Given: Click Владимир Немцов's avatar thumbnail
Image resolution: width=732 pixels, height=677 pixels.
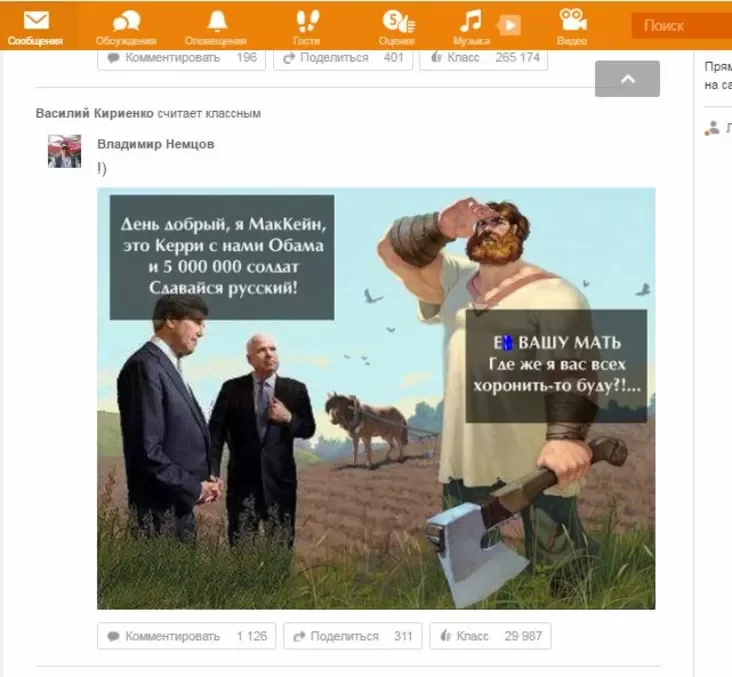Looking at the screenshot, I should 65,152.
